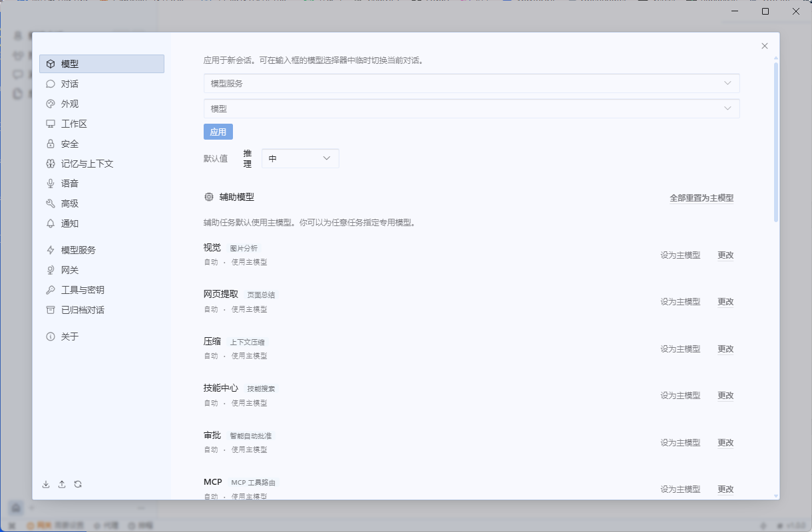Minimize the application window
Image resolution: width=812 pixels, height=532 pixels.
pos(735,11)
